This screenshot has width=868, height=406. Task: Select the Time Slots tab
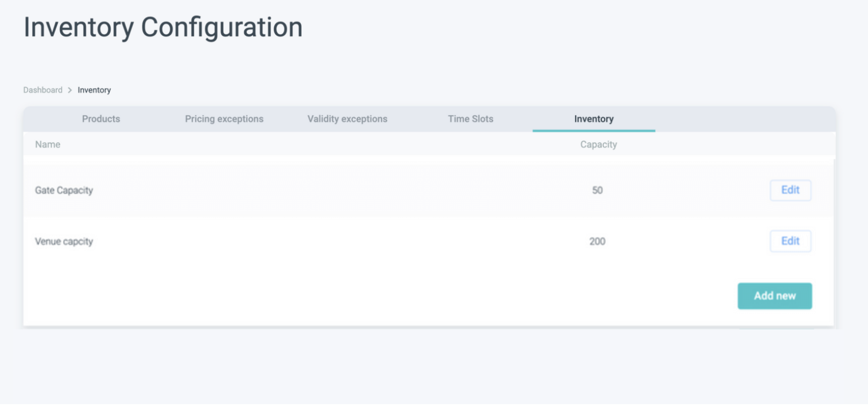tap(470, 119)
